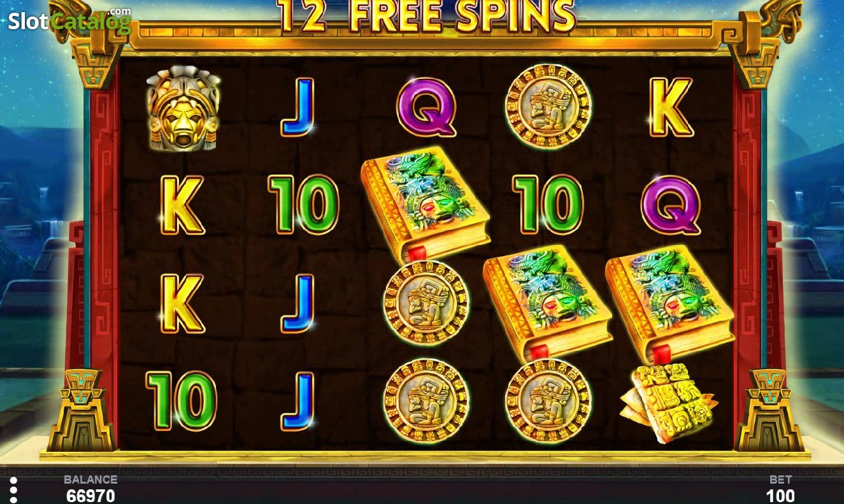Select the green 10 on the second reel
Image resolution: width=844 pixels, height=504 pixels.
pos(303,205)
